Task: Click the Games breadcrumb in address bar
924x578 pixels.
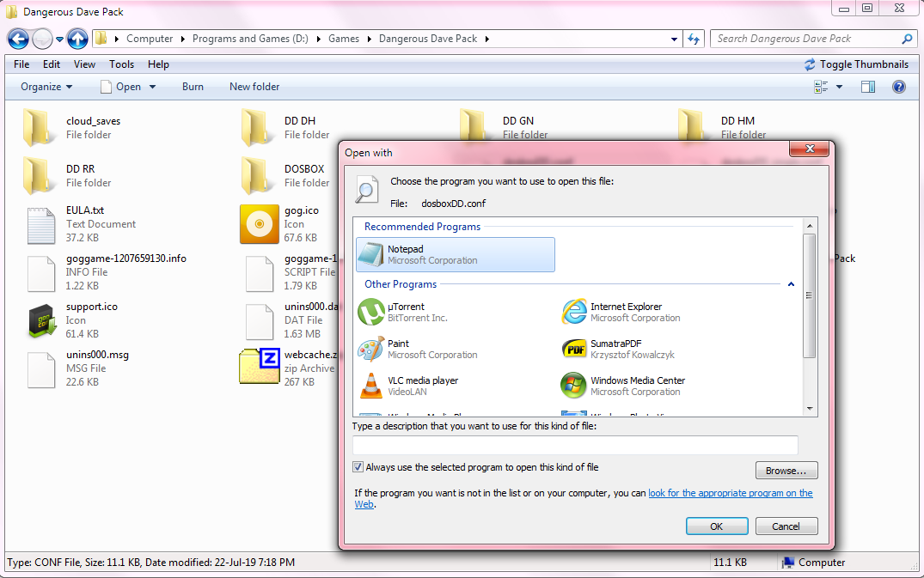Action: pos(344,39)
